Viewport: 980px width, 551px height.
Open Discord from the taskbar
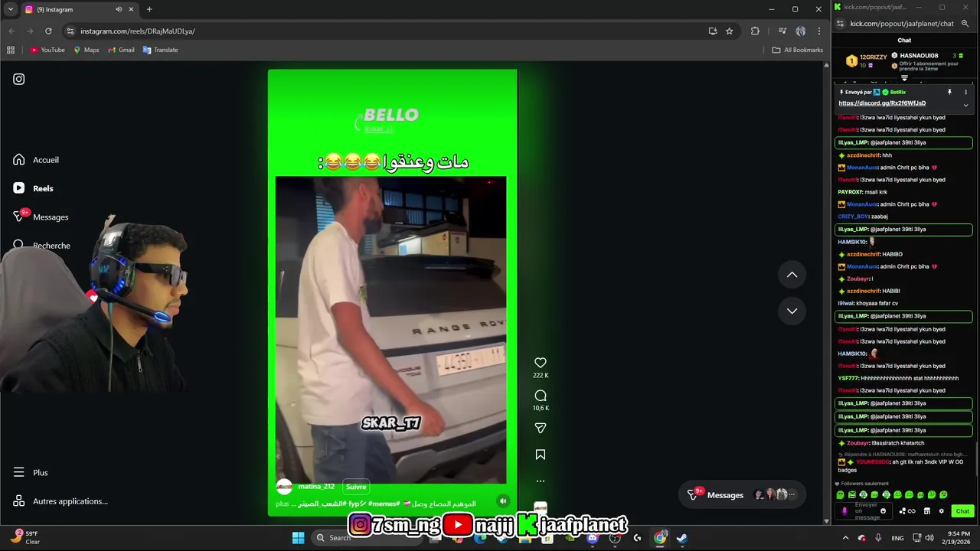click(592, 538)
